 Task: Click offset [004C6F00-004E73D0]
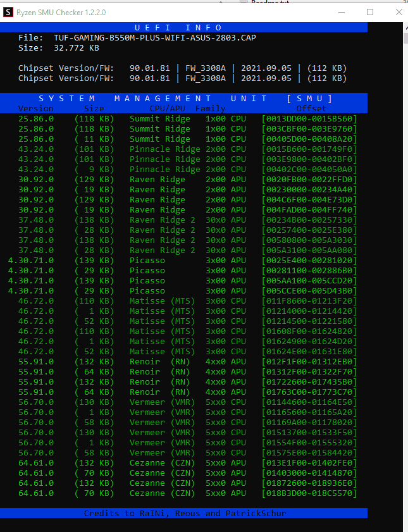309,200
